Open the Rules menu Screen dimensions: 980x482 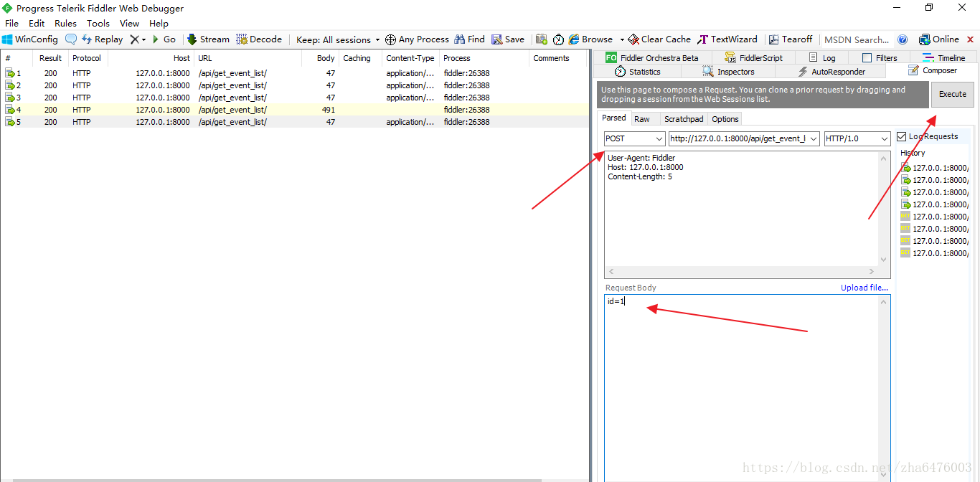pyautogui.click(x=65, y=23)
